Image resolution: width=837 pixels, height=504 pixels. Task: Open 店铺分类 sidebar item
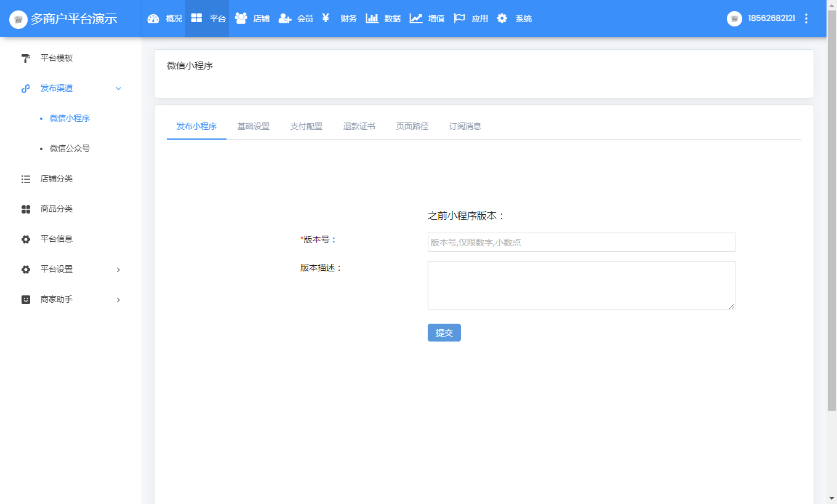pos(57,178)
